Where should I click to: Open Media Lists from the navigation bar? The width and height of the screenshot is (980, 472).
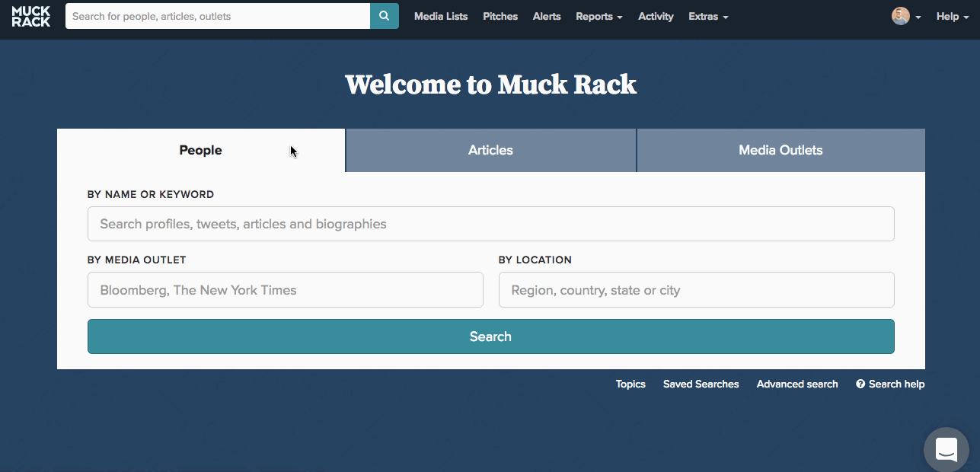[441, 16]
